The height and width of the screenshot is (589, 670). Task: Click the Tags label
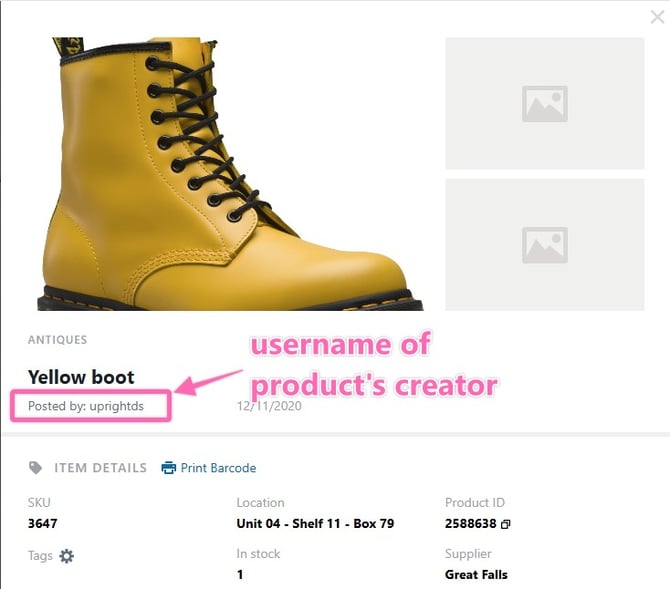coord(40,555)
